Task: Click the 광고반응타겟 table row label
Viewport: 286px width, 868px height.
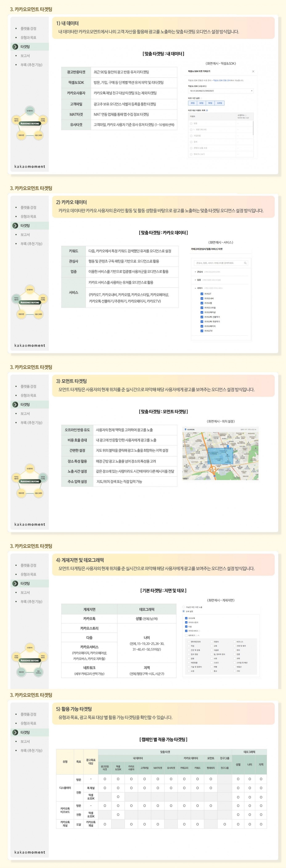Action: 76,72
